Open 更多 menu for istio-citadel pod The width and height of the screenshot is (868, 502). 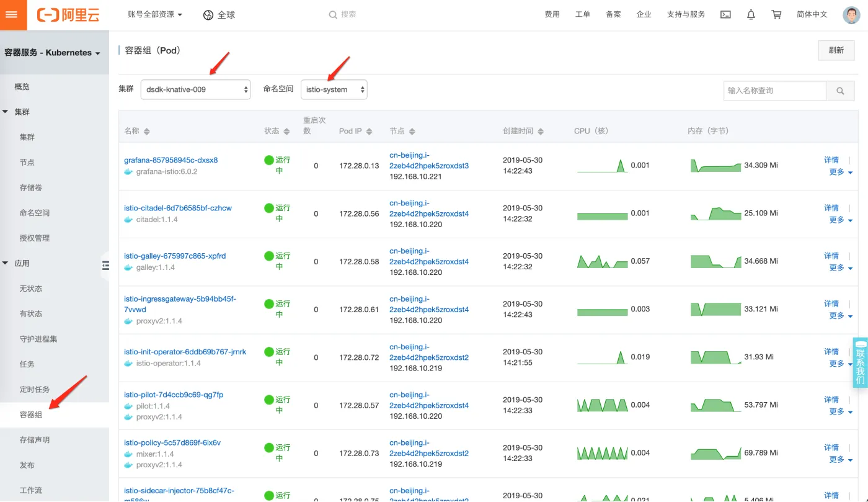[841, 220]
